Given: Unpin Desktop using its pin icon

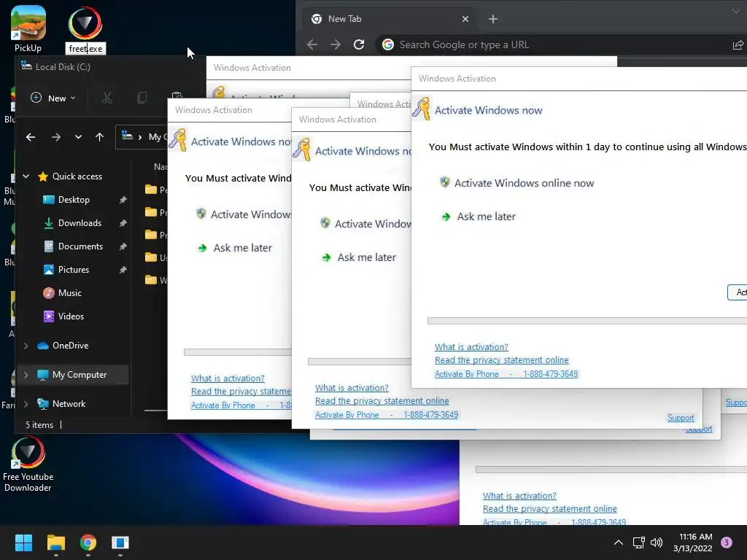Looking at the screenshot, I should 123,200.
